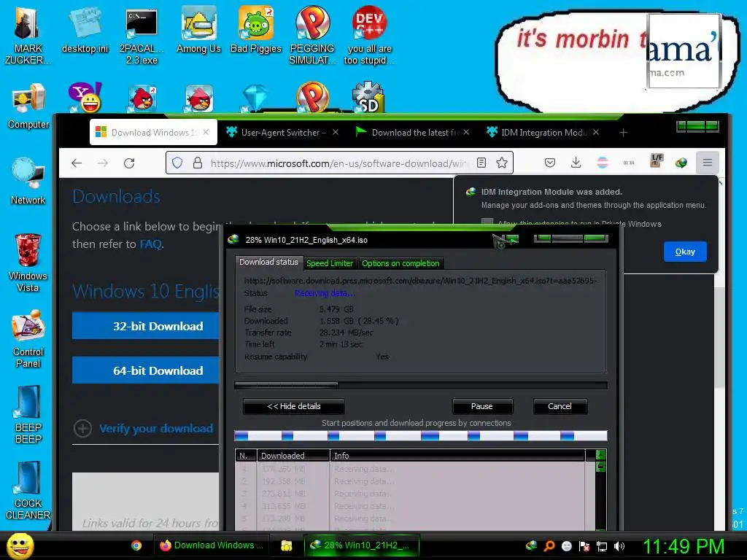Open the Speed Limiter tab in IDM

(330, 263)
